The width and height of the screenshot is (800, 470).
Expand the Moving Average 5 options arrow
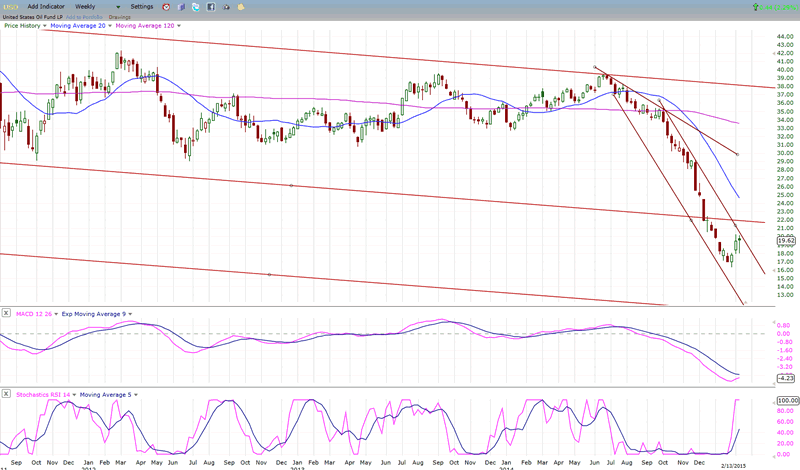pyautogui.click(x=136, y=394)
